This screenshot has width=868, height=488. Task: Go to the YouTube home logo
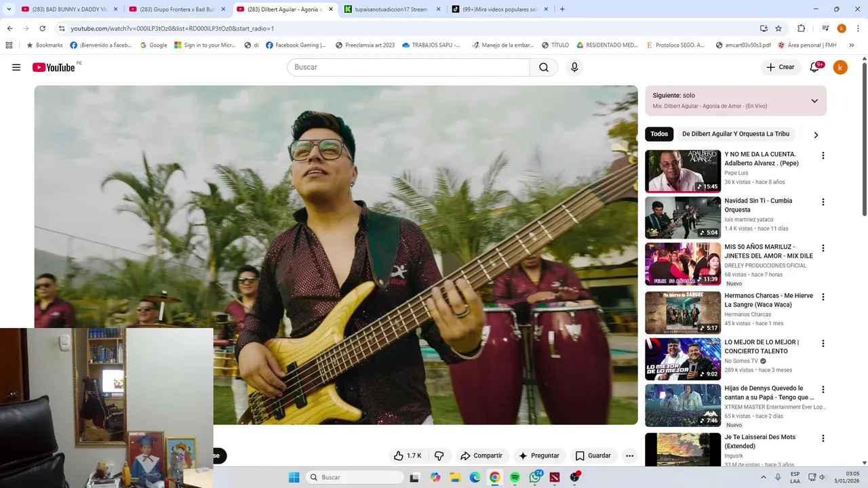[54, 67]
